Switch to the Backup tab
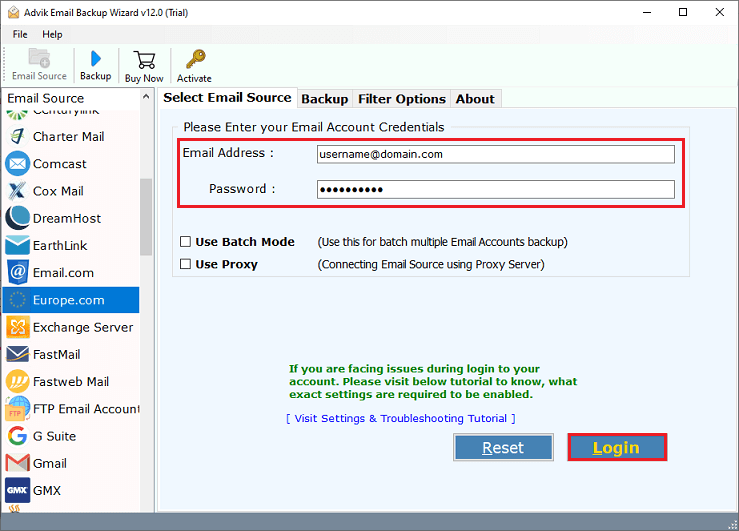Screen dimensions: 739x531 (x=324, y=99)
